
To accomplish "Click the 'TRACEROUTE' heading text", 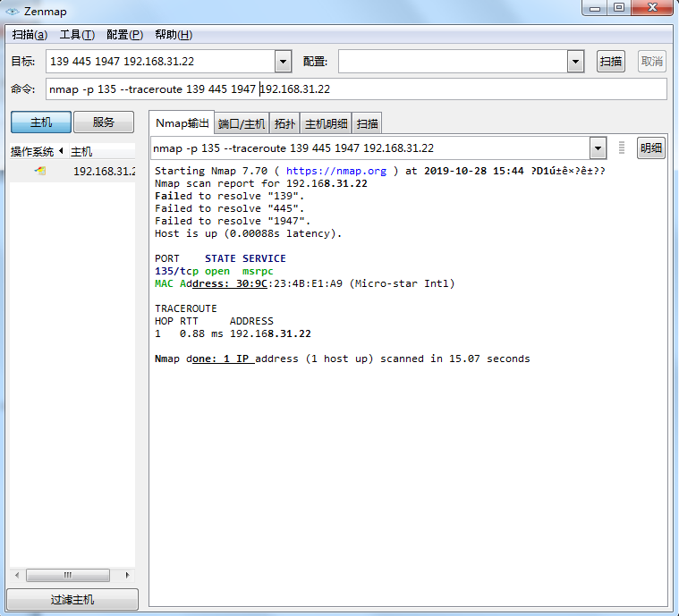I will [x=186, y=308].
